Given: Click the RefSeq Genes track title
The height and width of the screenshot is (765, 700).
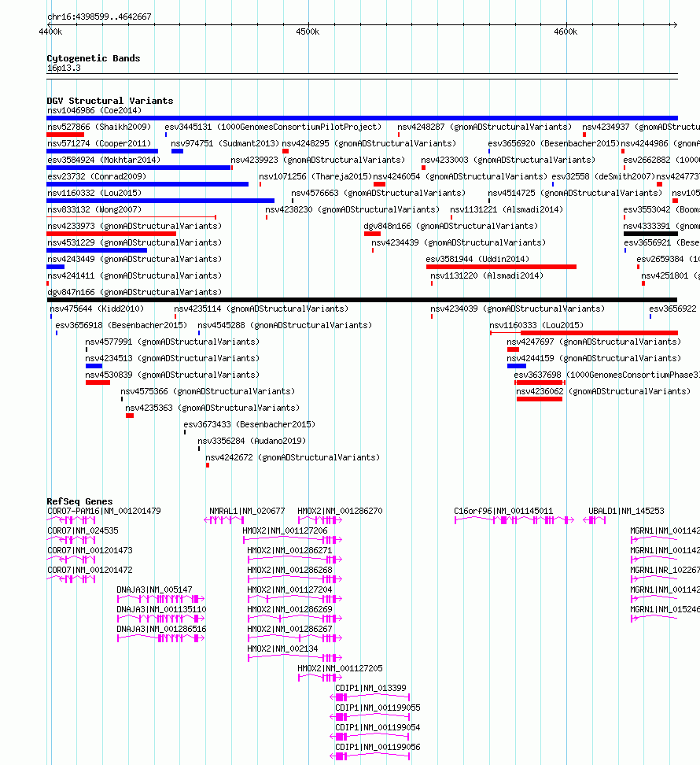Looking at the screenshot, I should coord(79,501).
